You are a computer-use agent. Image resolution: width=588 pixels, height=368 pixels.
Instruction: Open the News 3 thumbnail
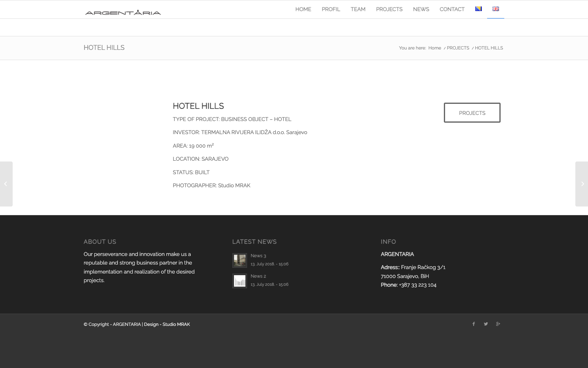point(240,260)
